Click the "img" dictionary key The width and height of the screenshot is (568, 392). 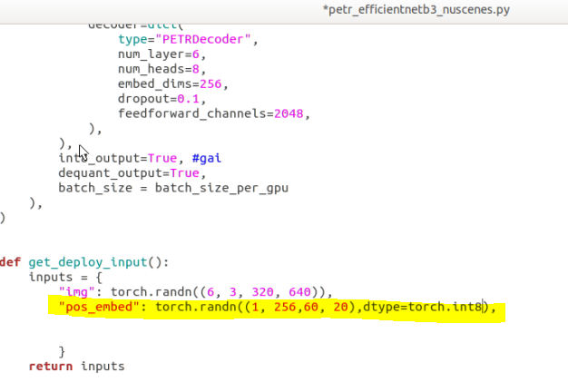click(x=76, y=291)
